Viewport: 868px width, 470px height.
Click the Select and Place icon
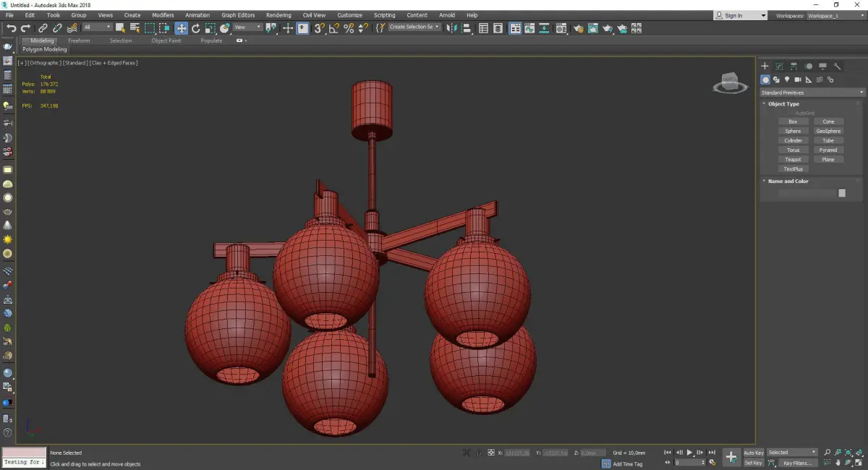coord(225,28)
